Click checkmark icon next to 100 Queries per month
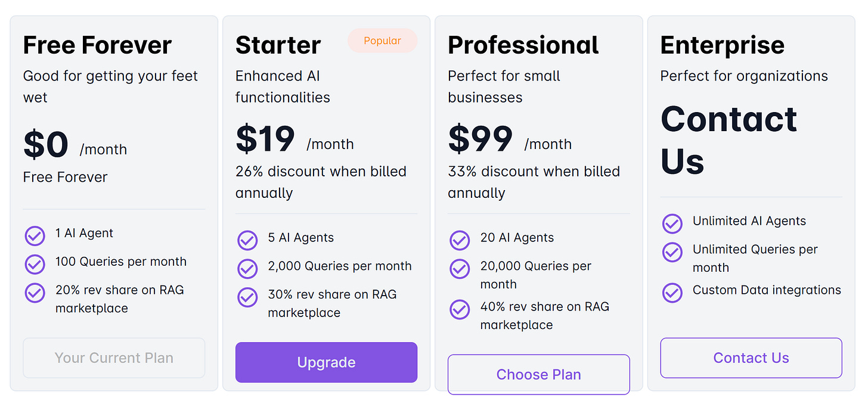This screenshot has width=868, height=407. (35, 264)
